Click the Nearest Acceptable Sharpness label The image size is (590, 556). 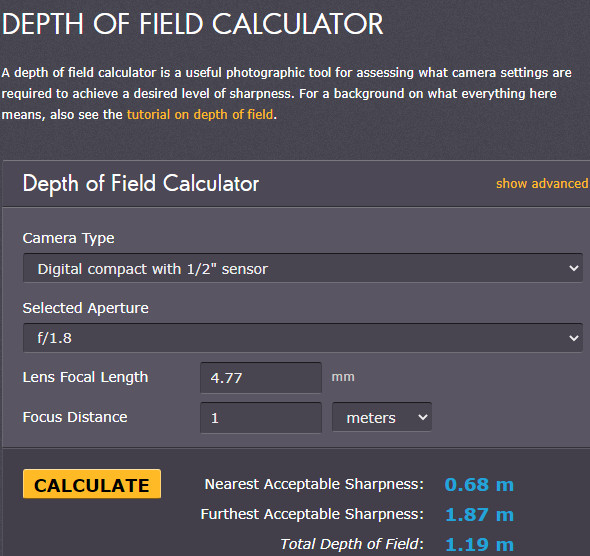(x=314, y=484)
